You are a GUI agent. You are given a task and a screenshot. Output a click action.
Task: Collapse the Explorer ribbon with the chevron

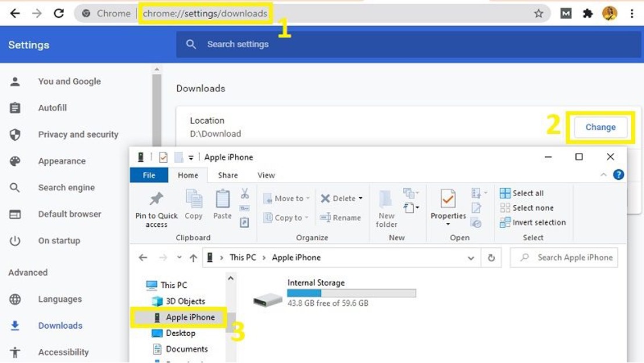(603, 175)
